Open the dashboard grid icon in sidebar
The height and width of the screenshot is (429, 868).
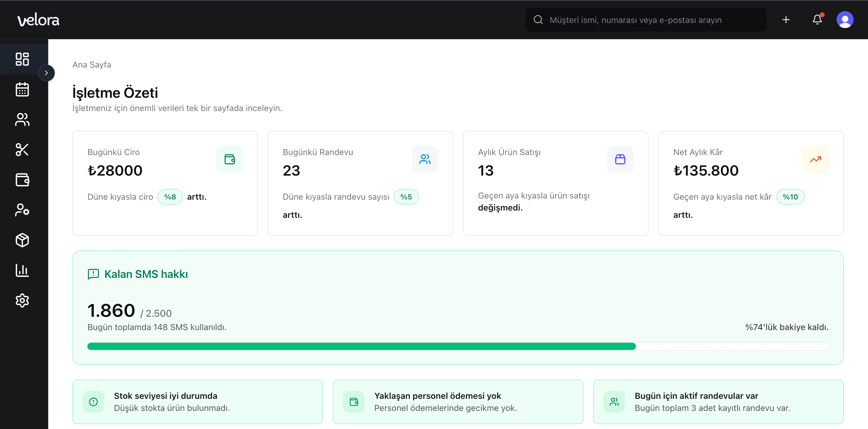[22, 59]
